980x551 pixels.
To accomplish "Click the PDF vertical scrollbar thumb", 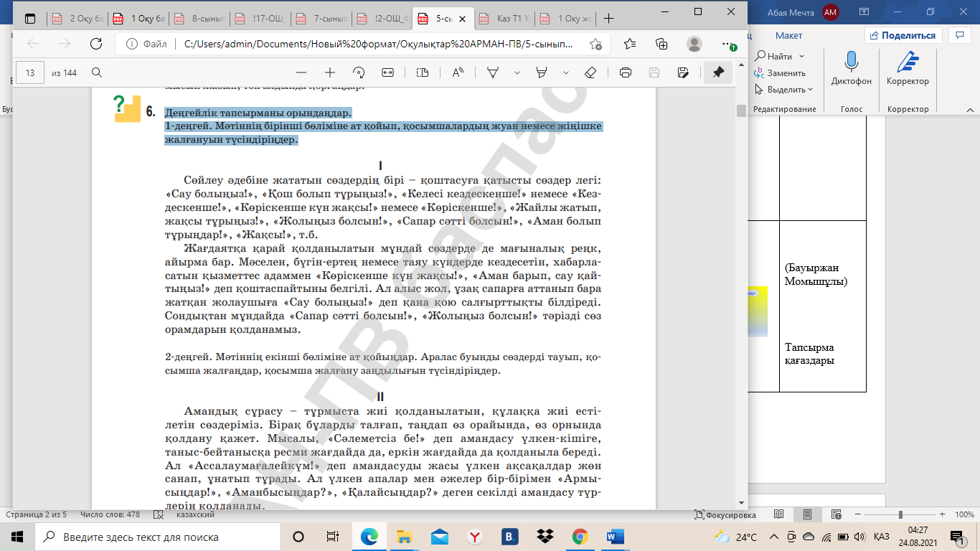I will (740, 110).
